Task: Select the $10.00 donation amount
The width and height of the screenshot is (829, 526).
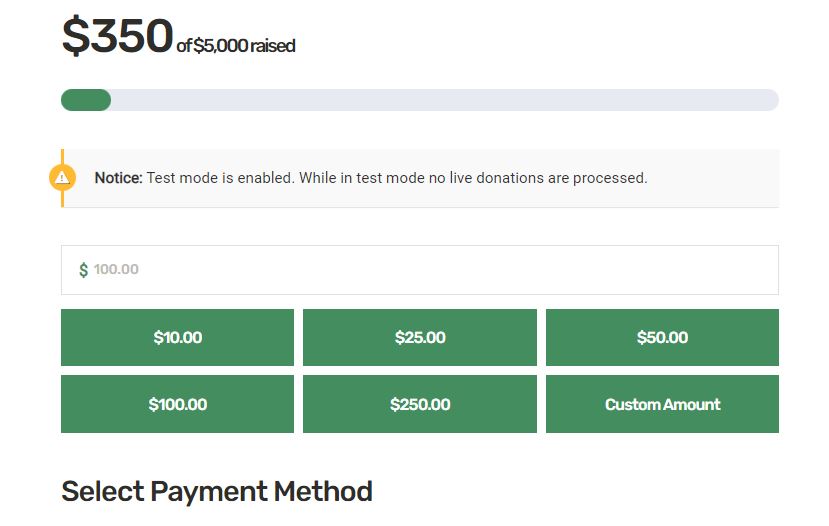Action: [177, 337]
